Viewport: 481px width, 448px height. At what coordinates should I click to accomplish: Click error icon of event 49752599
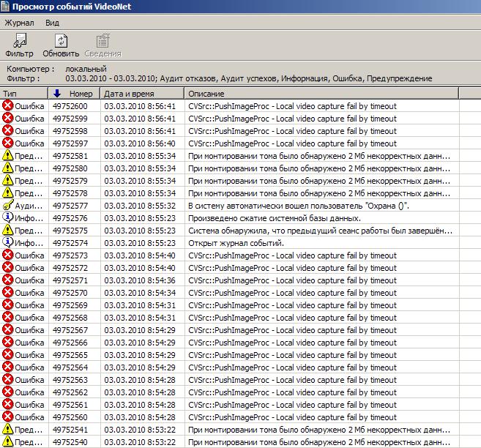pyautogui.click(x=7, y=119)
